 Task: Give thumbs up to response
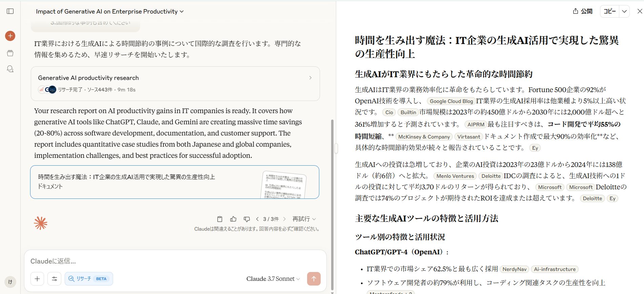tap(233, 219)
